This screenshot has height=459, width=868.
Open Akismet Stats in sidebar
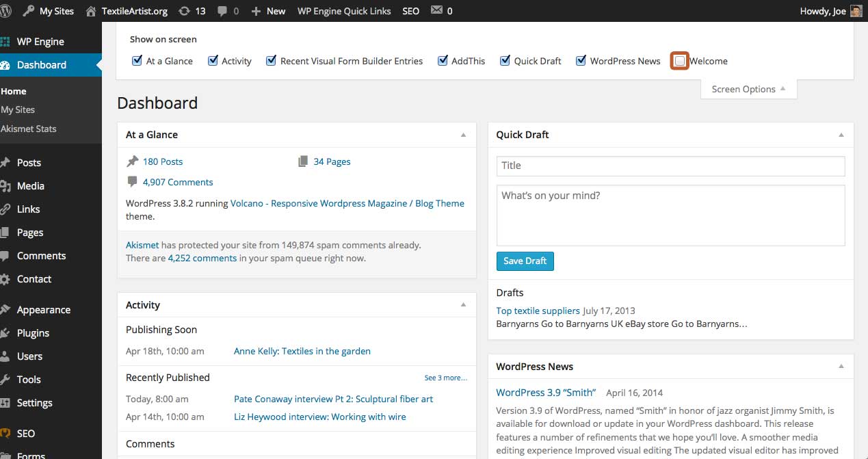29,129
